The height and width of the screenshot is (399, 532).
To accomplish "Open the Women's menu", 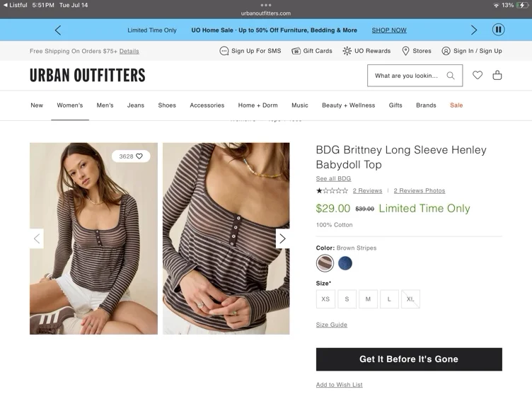I will coord(70,105).
